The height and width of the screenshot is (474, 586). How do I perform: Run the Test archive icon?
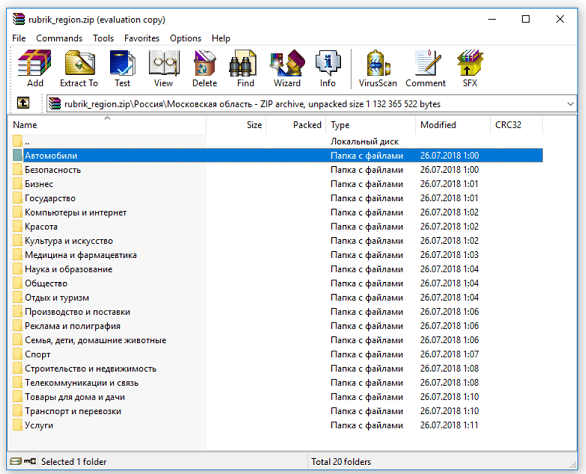tap(122, 68)
